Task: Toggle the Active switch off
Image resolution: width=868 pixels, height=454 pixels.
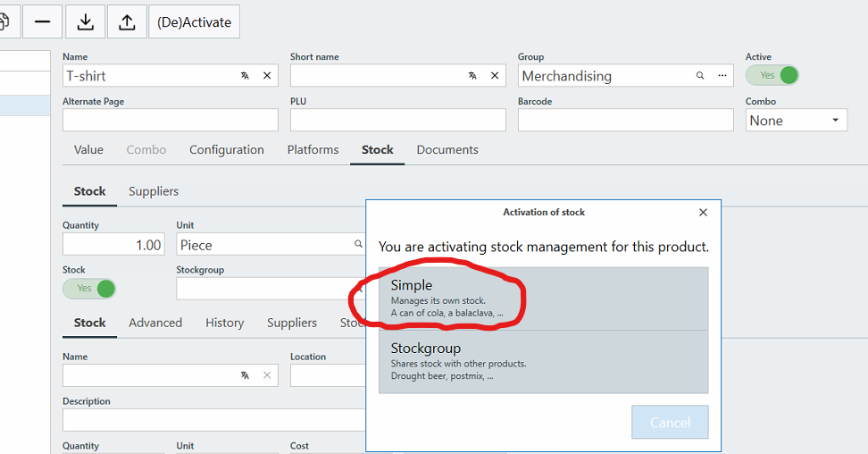Action: coord(772,75)
